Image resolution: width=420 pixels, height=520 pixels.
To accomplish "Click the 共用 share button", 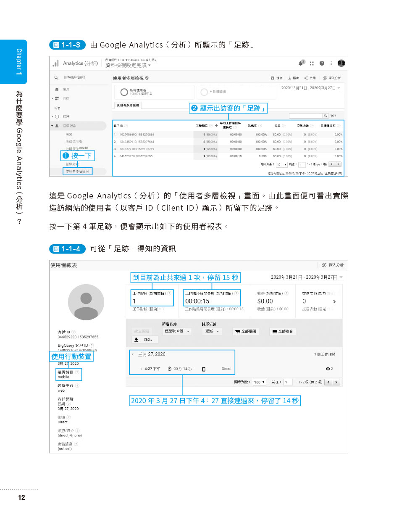I will (310, 78).
